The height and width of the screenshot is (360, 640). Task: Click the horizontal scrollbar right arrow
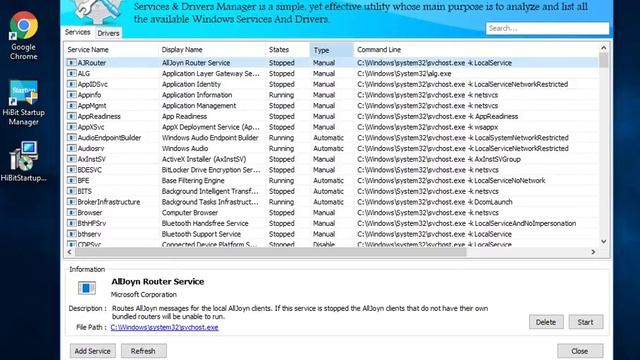click(x=593, y=252)
